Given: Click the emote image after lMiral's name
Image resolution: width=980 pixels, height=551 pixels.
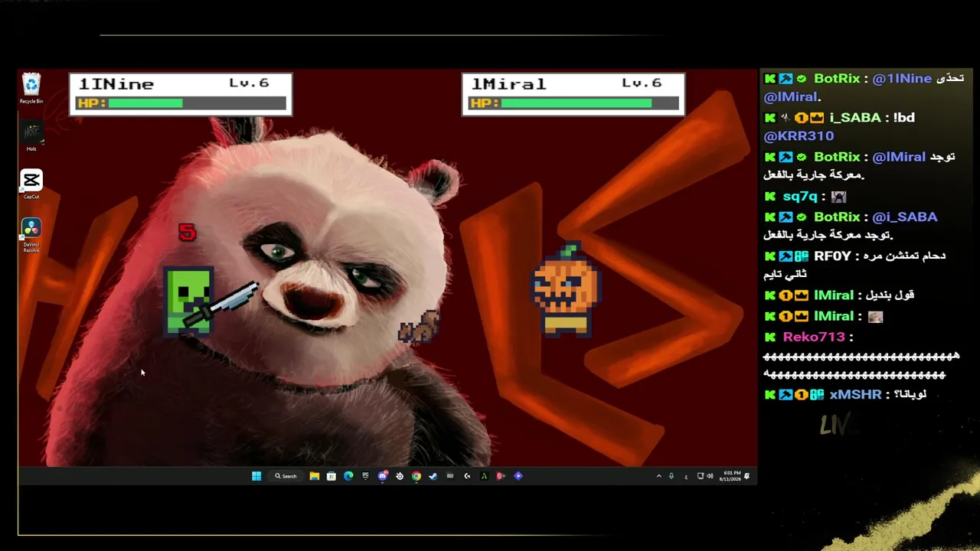Looking at the screenshot, I should tap(876, 316).
